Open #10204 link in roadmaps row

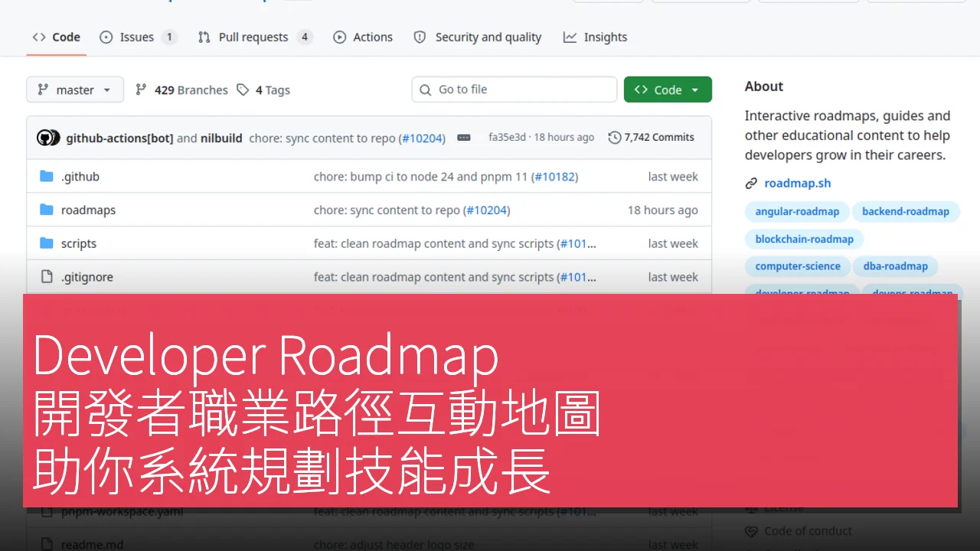tap(486, 210)
